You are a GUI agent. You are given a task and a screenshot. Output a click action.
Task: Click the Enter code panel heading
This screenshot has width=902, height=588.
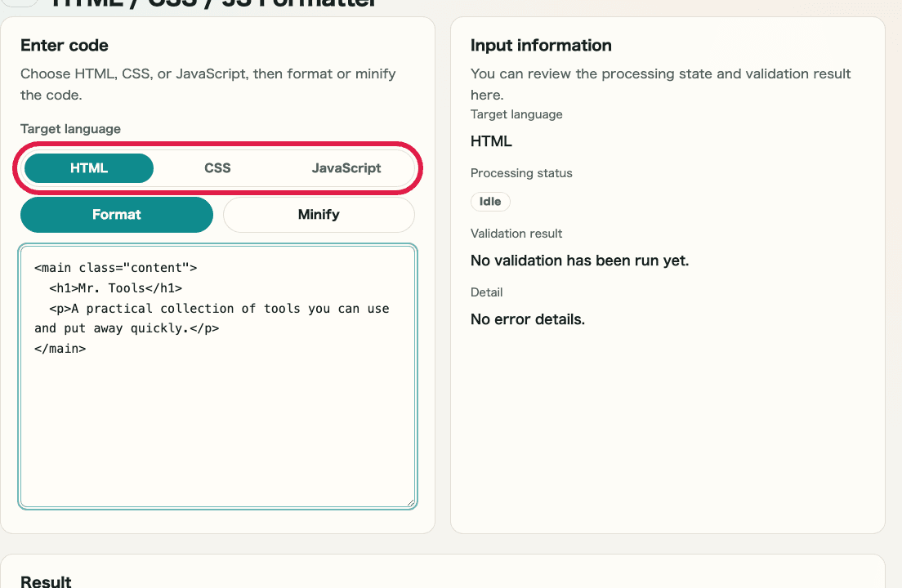click(64, 46)
